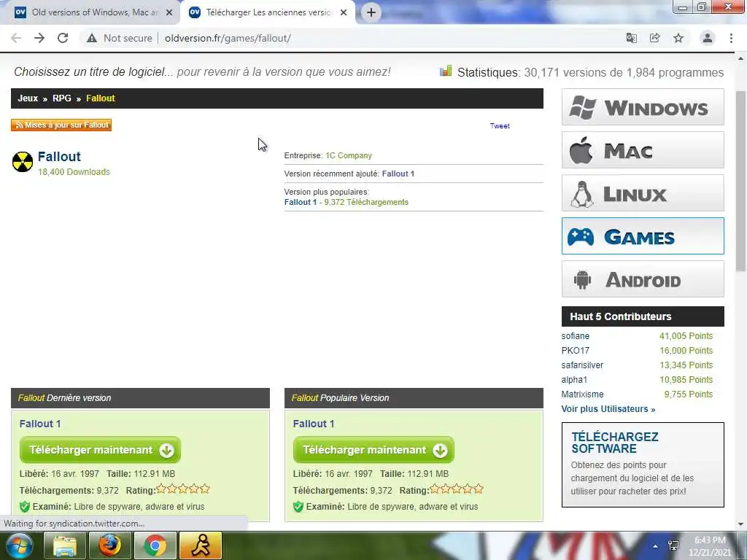Screen dimensions: 747x560
Task: Click contributor safarisilver
Action: [x=582, y=365]
